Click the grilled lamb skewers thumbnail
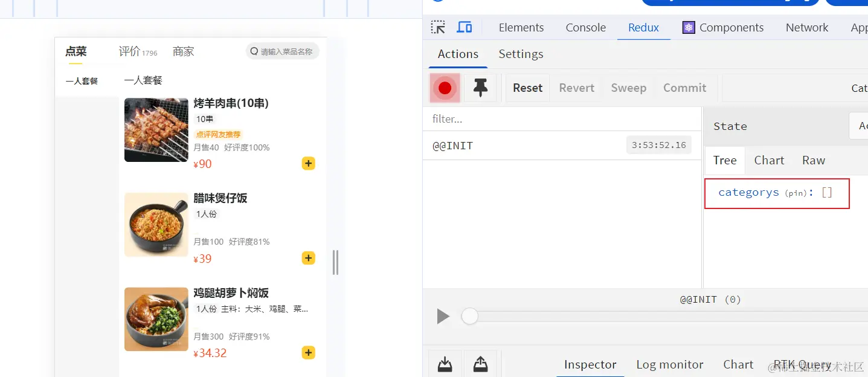Viewport: 868px width, 377px height. [x=156, y=130]
